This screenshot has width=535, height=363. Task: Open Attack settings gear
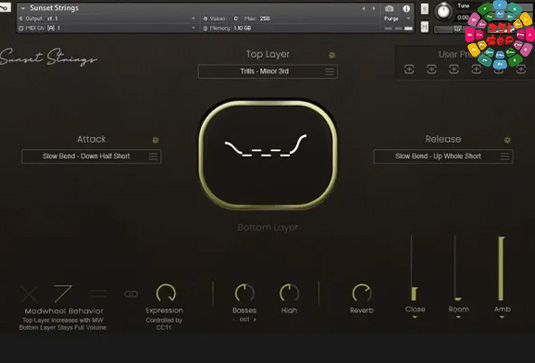(x=155, y=140)
